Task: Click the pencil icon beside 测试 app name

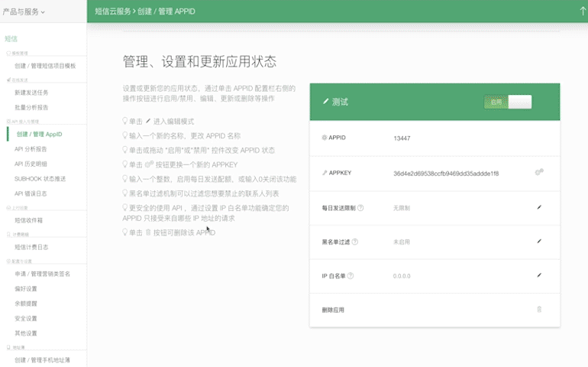Action: point(325,102)
